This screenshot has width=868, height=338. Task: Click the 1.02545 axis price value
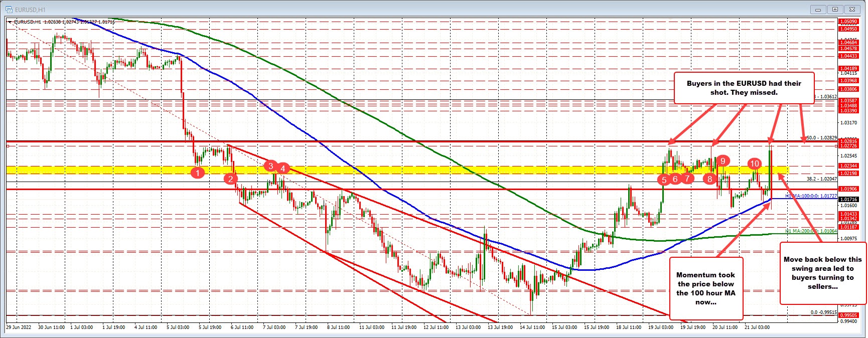click(x=848, y=155)
